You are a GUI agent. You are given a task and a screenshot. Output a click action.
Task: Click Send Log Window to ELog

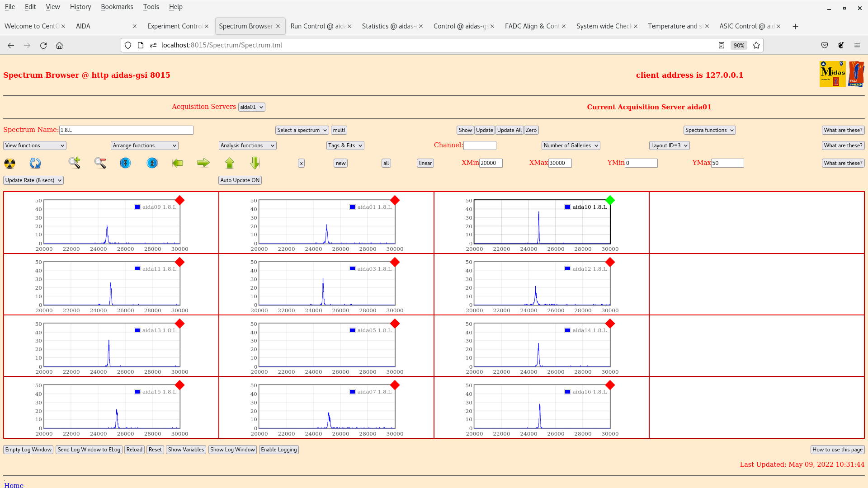[89, 450]
